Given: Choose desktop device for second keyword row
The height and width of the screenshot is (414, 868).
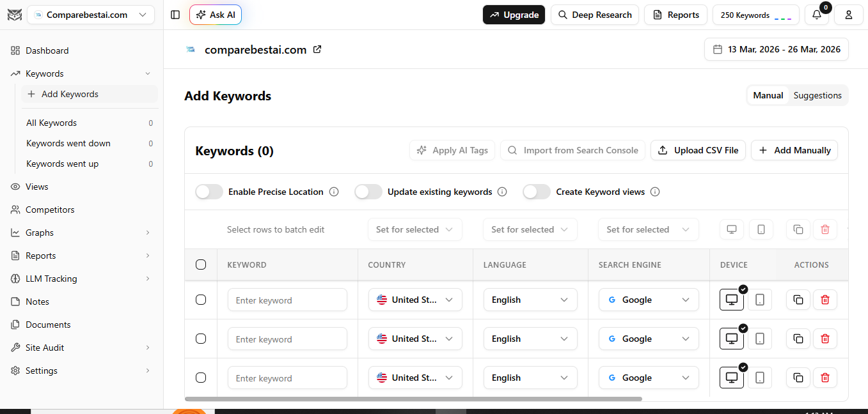Looking at the screenshot, I should click(x=732, y=339).
